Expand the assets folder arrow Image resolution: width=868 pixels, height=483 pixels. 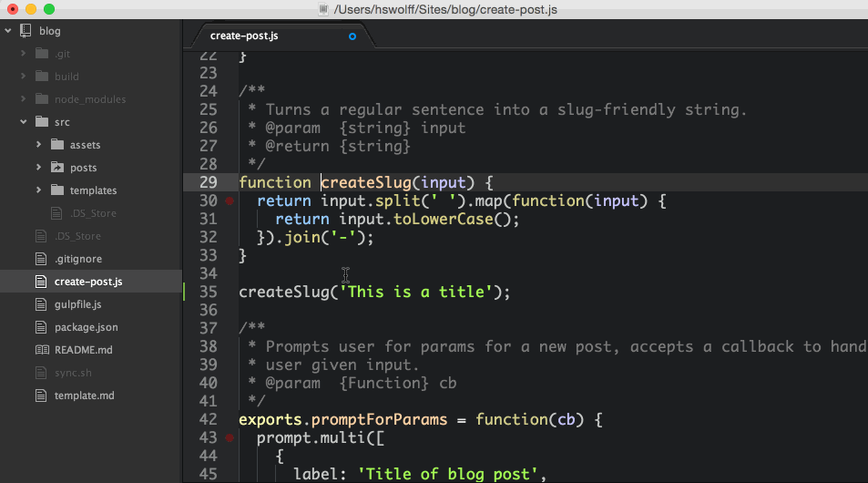pyautogui.click(x=38, y=145)
